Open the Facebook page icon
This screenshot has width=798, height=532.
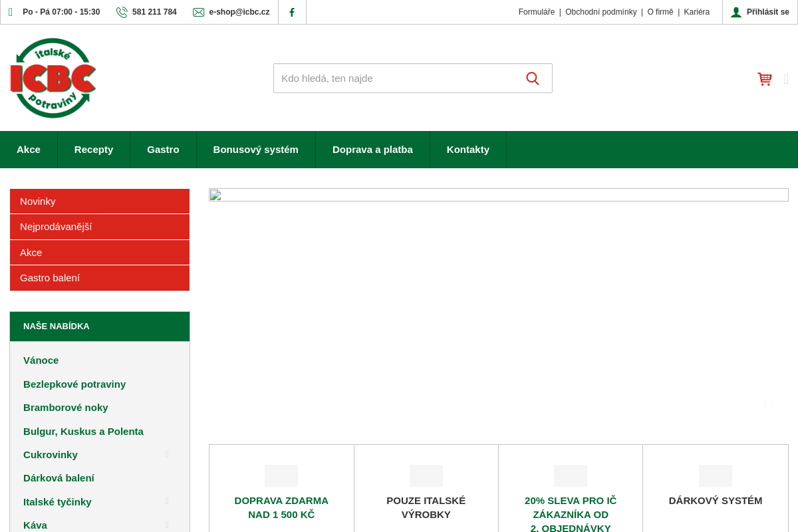click(x=292, y=12)
